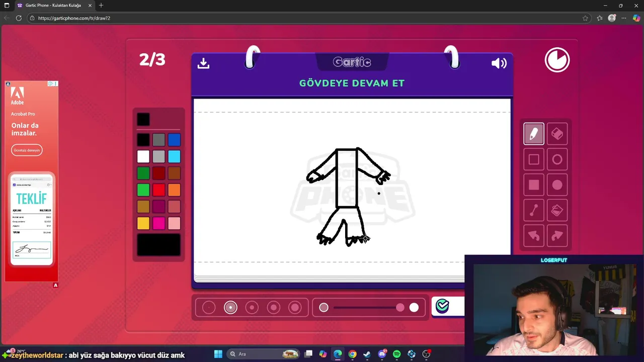Open the Adobe Acrobat Pro advertisement
Viewport: 644px width, 362px height.
[x=32, y=181]
